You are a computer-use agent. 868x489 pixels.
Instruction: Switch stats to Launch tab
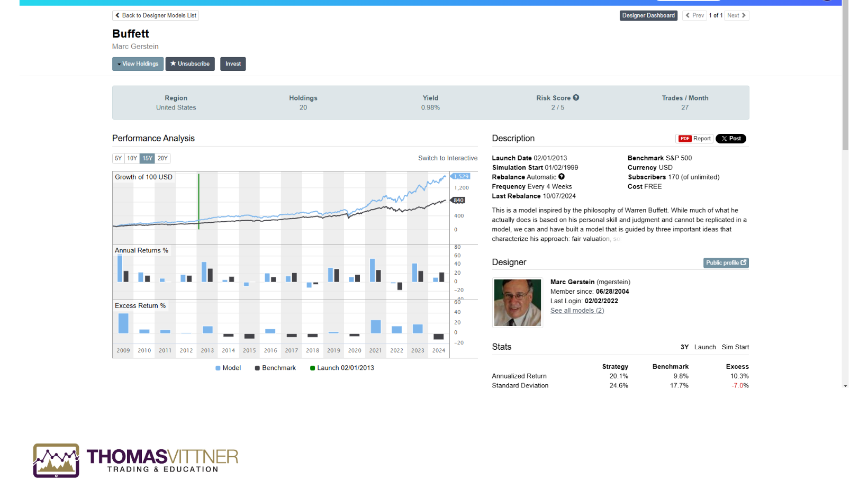(x=704, y=347)
